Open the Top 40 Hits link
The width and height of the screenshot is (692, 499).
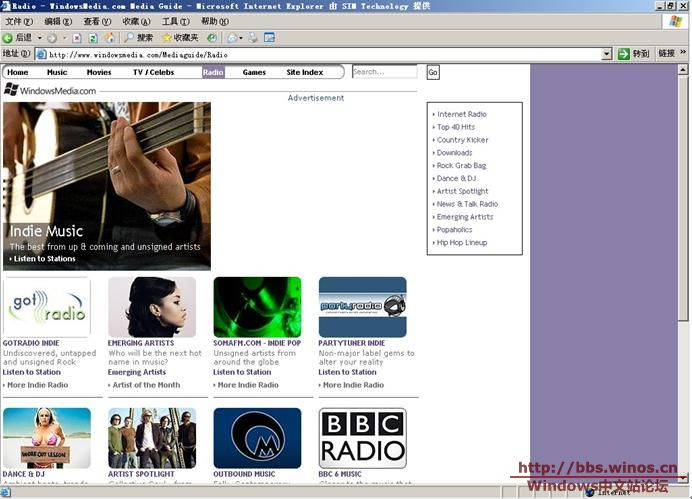click(456, 127)
